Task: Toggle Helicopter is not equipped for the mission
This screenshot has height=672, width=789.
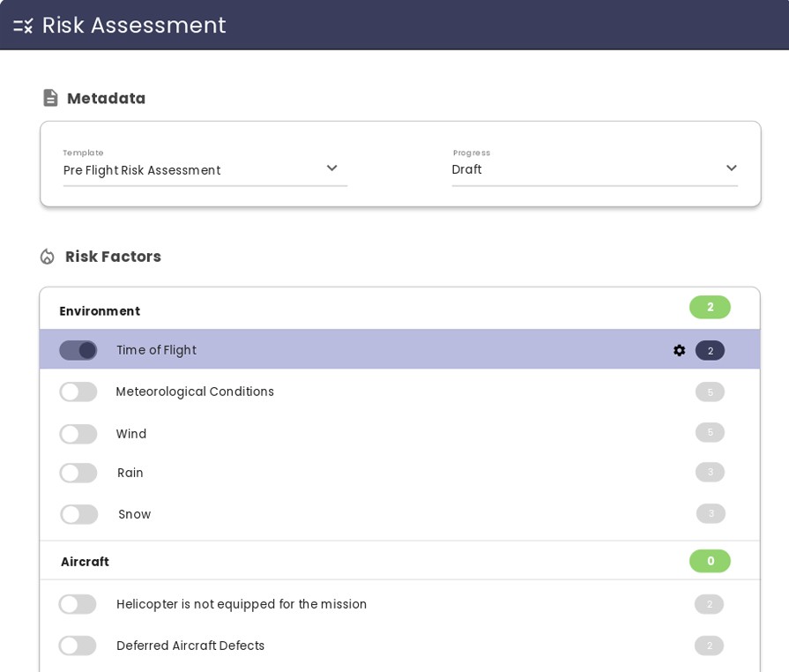Action: coord(78,604)
